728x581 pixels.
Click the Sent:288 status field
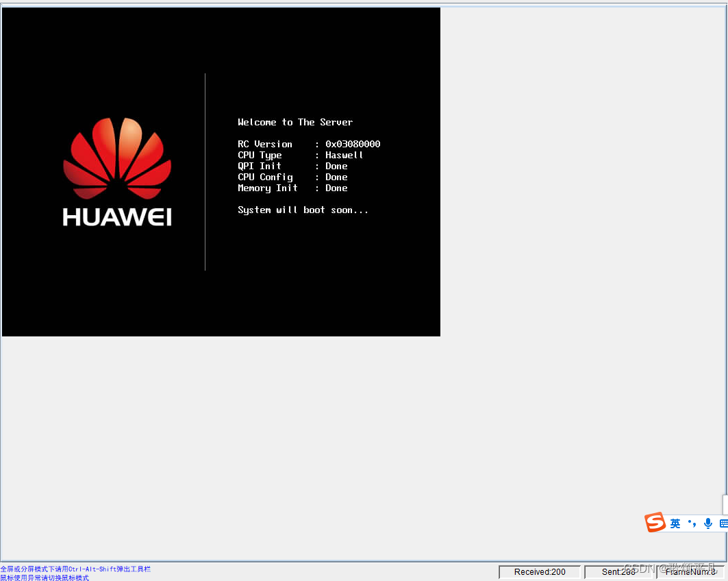click(x=618, y=572)
